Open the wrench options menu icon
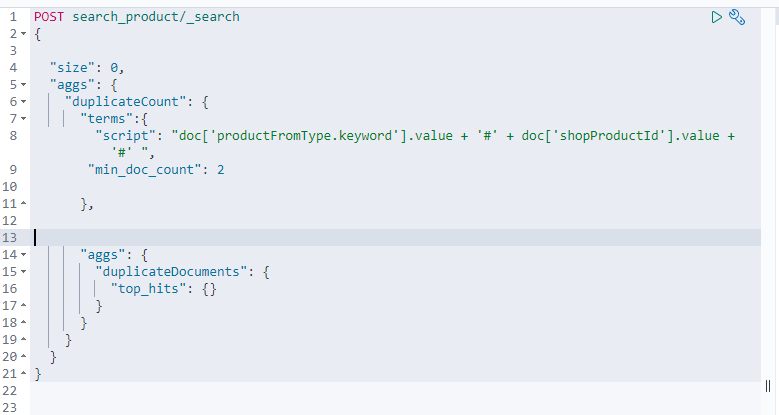 [737, 17]
